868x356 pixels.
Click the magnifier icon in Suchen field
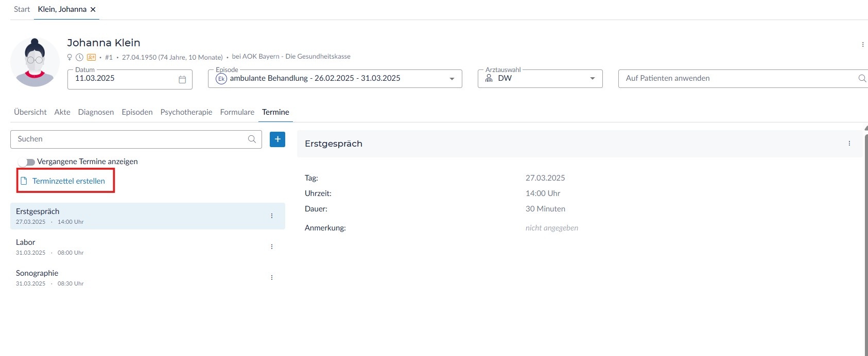pyautogui.click(x=252, y=139)
